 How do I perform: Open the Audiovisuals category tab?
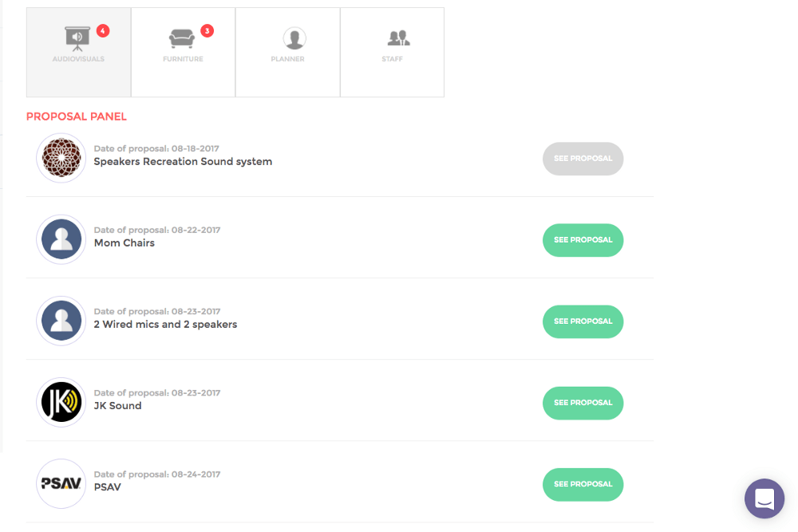tap(78, 53)
